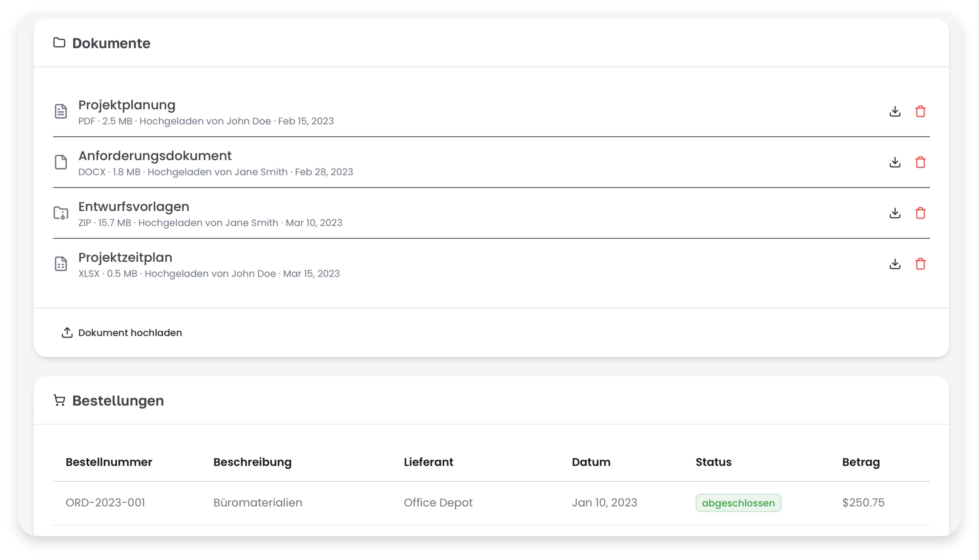Download the Anforderungsdokument file

click(x=895, y=162)
